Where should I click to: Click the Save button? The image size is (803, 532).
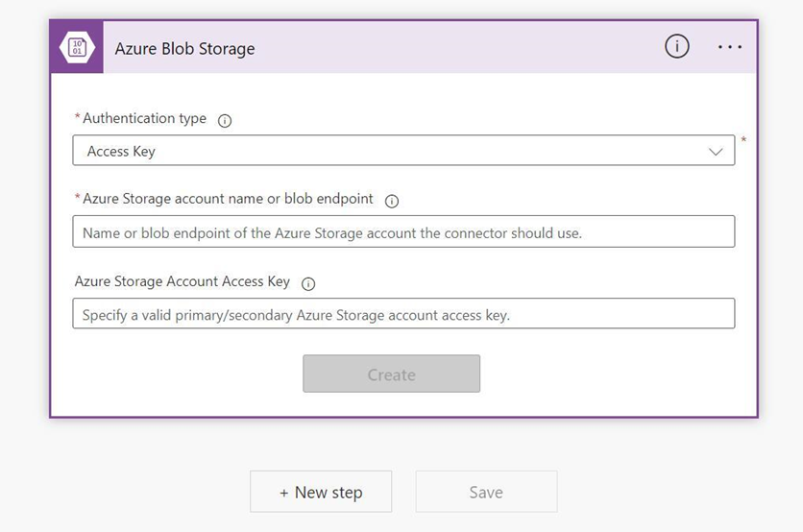pos(487,492)
